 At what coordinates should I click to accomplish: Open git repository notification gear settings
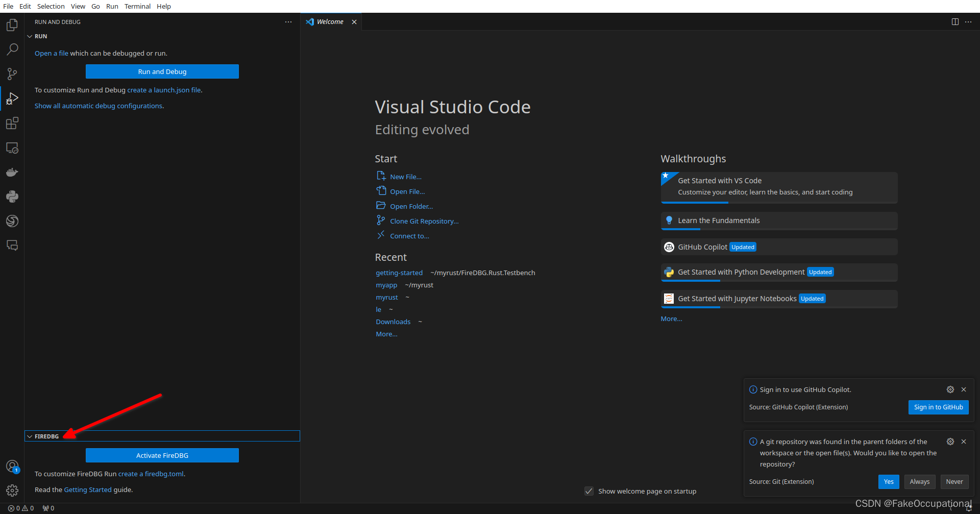tap(950, 442)
